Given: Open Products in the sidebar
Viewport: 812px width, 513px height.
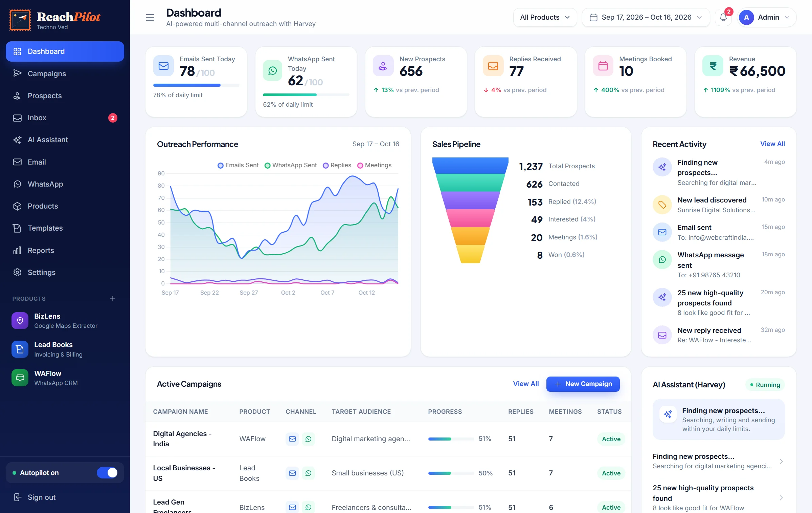Looking at the screenshot, I should pos(65,206).
